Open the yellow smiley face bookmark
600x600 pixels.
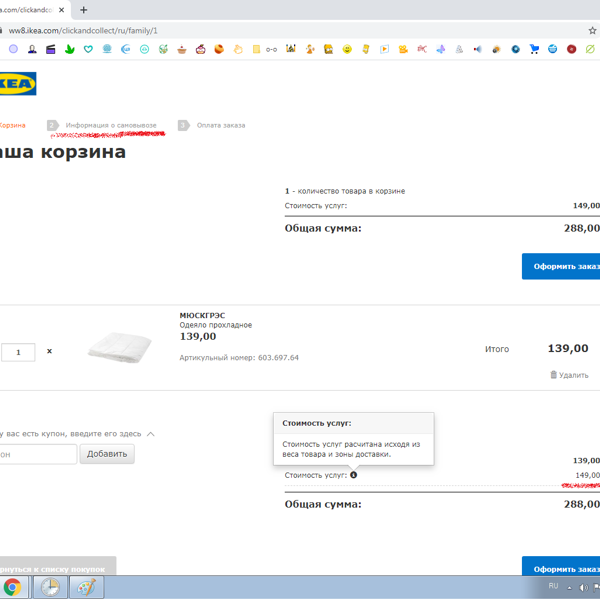(x=347, y=49)
